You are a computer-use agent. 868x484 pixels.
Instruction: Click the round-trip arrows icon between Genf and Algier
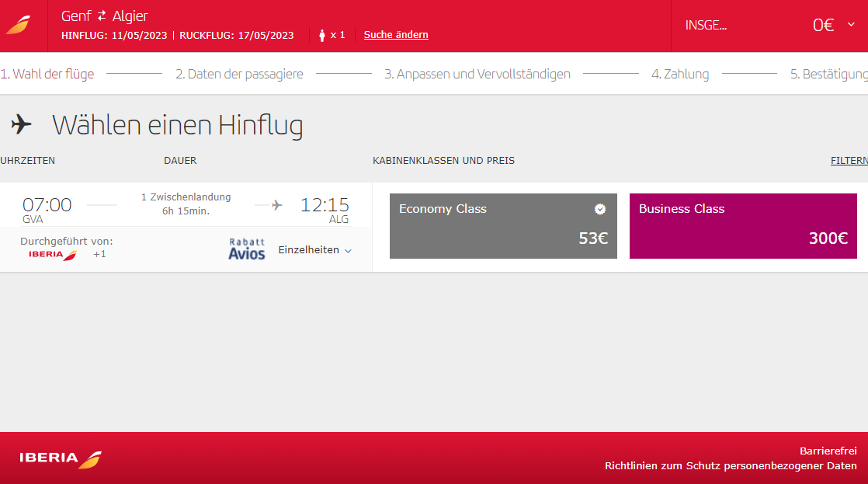[102, 16]
